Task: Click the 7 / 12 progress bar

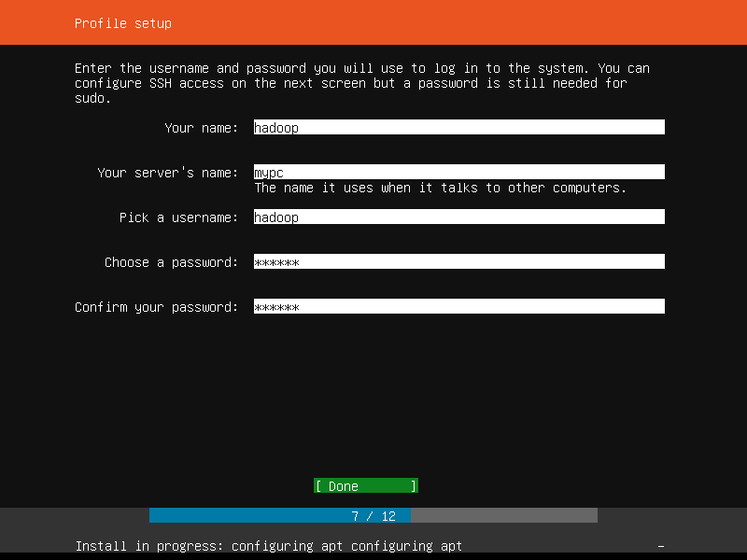Action: coord(373,515)
